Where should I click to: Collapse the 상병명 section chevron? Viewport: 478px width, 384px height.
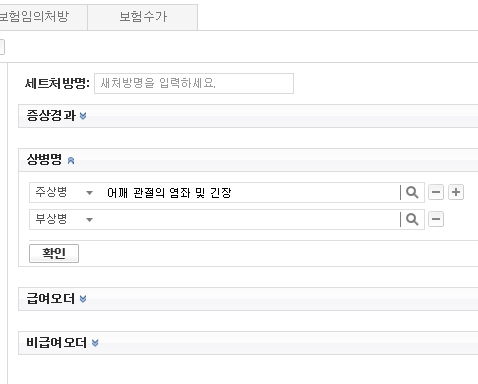click(71, 161)
